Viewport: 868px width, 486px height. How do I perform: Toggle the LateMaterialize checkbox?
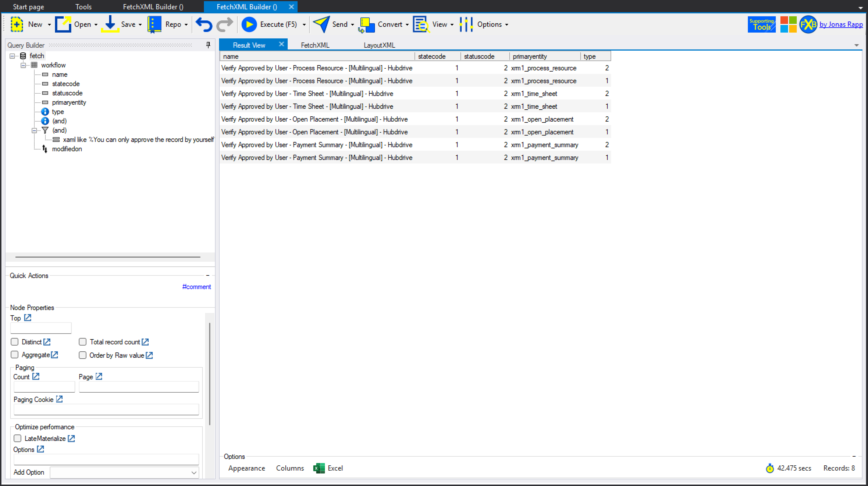17,438
